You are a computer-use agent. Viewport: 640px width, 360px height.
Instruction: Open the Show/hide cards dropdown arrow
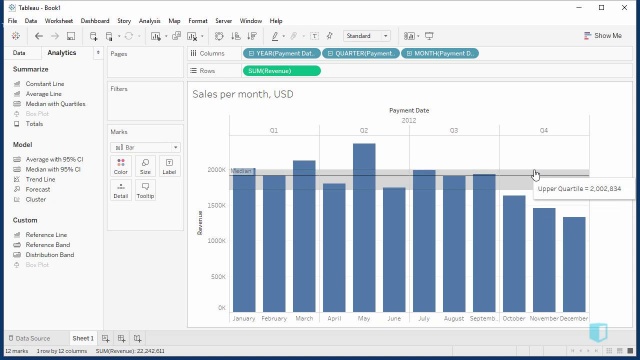[x=418, y=36]
